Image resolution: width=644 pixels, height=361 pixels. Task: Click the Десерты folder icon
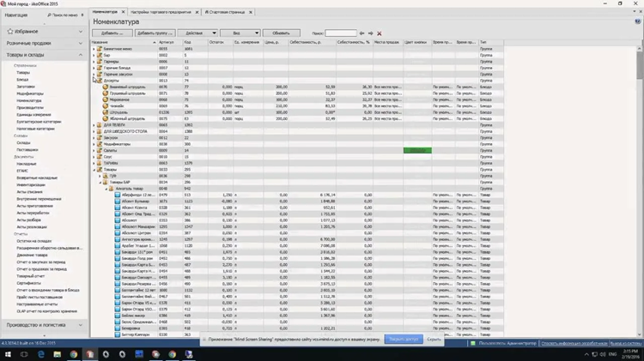[x=99, y=80]
